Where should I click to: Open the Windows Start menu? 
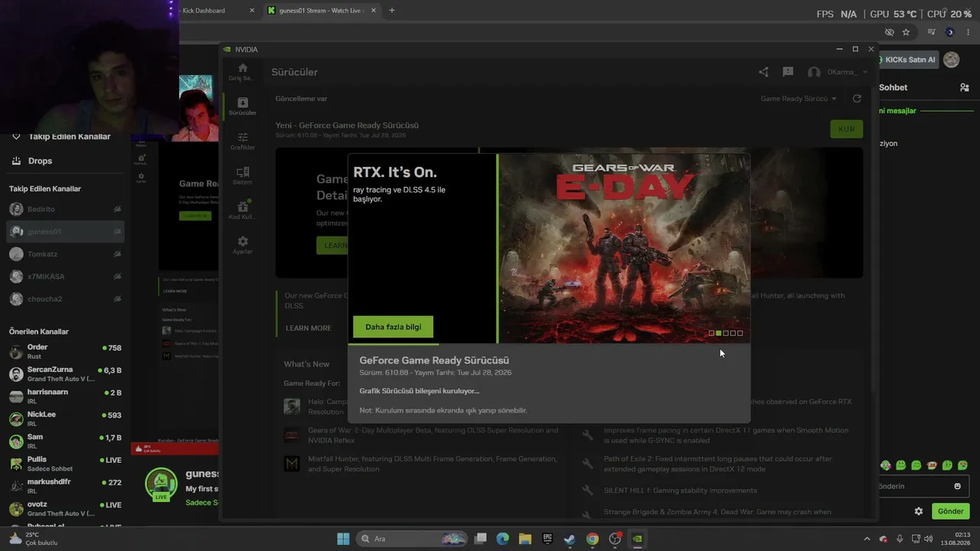(343, 539)
